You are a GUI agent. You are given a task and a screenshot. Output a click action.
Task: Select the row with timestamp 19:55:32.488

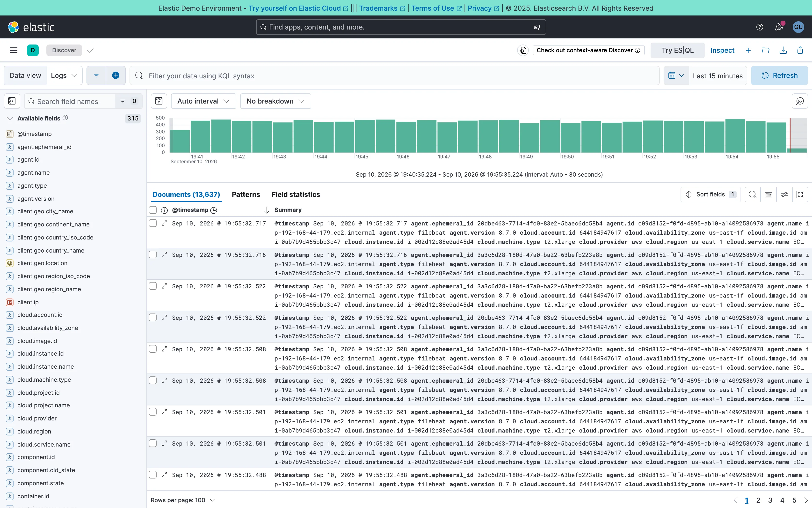tap(153, 475)
